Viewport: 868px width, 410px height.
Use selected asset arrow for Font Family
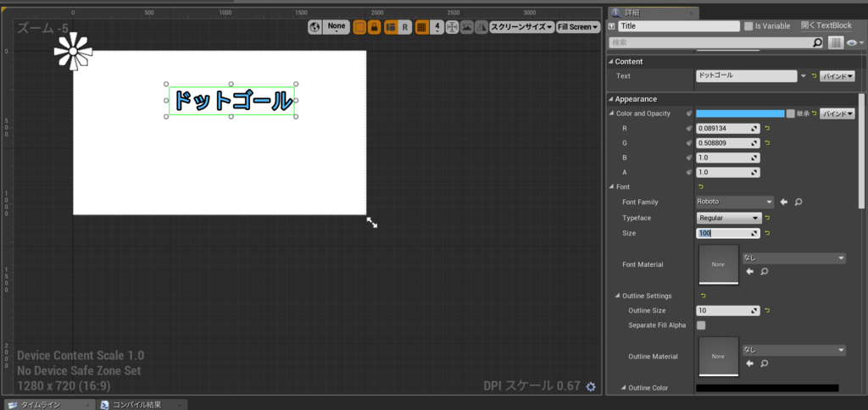784,202
